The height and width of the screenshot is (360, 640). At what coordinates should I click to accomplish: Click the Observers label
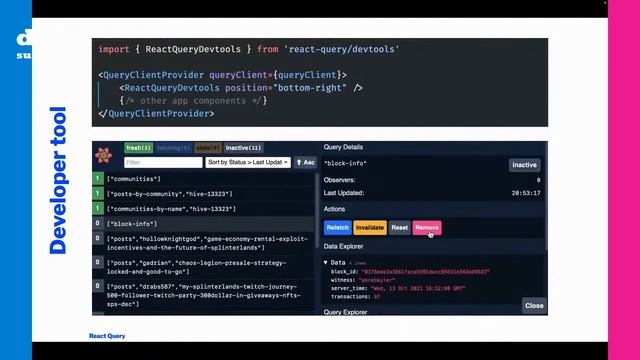tap(340, 180)
